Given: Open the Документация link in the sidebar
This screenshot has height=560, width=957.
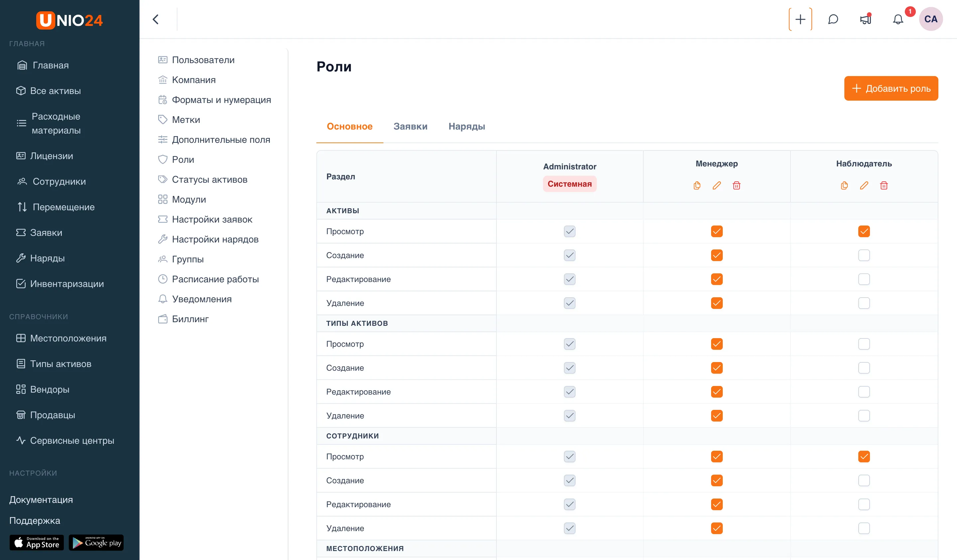Looking at the screenshot, I should [x=41, y=500].
